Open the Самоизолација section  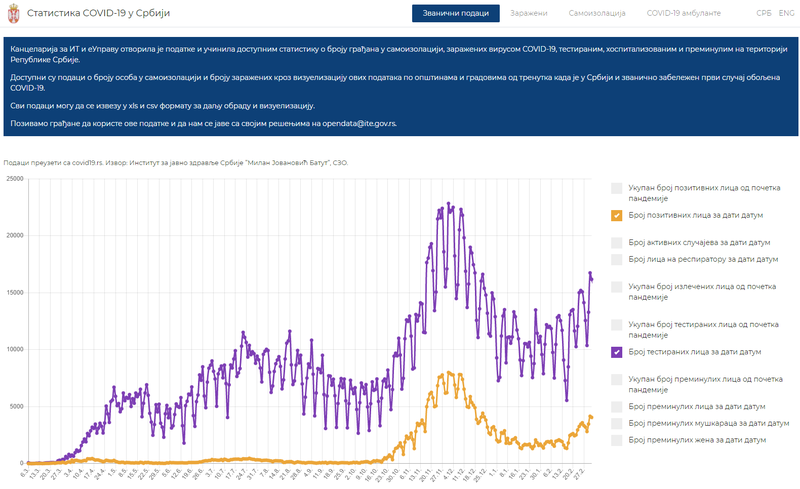[x=597, y=14]
